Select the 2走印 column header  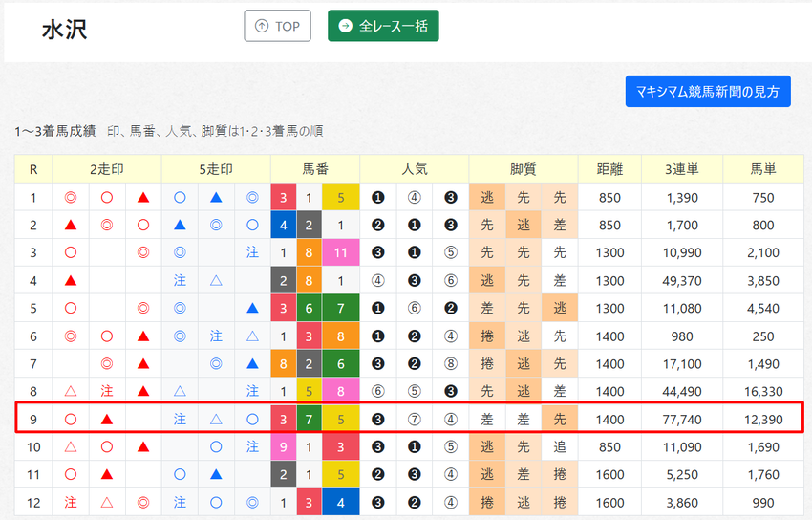pyautogui.click(x=107, y=169)
